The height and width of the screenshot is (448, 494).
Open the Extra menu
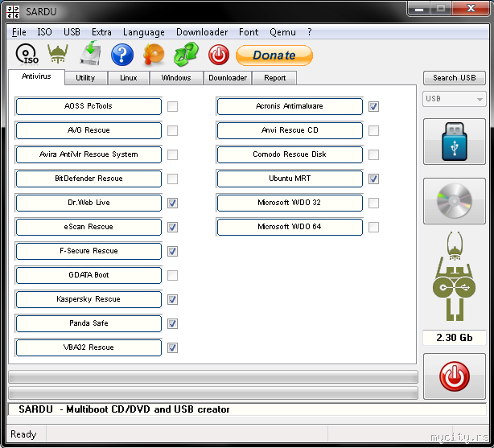point(101,32)
